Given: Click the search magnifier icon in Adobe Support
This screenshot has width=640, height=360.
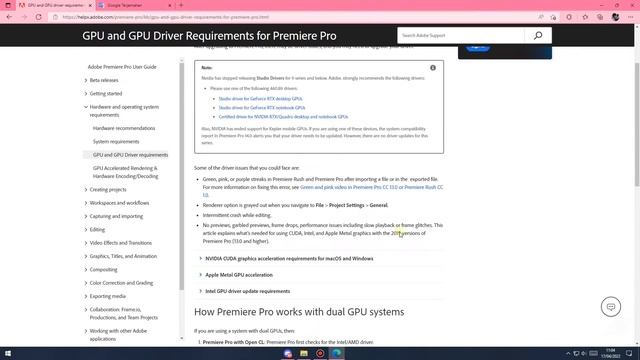Looking at the screenshot, I should click(538, 36).
